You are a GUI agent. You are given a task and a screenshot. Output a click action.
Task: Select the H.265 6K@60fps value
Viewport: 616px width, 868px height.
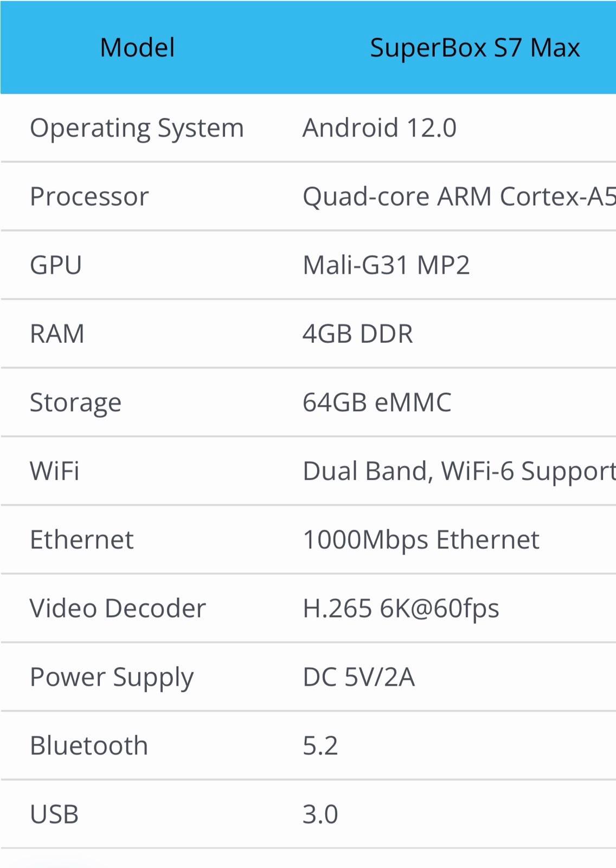(x=401, y=609)
